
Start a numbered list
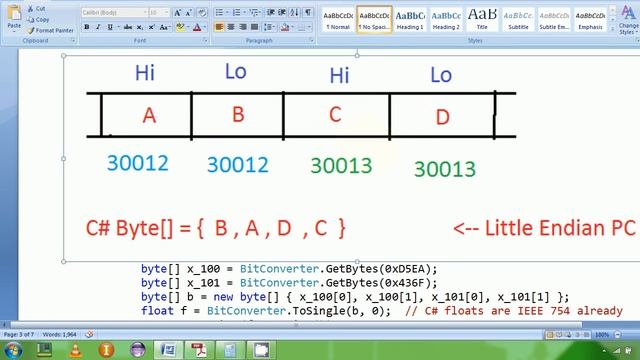click(236, 13)
